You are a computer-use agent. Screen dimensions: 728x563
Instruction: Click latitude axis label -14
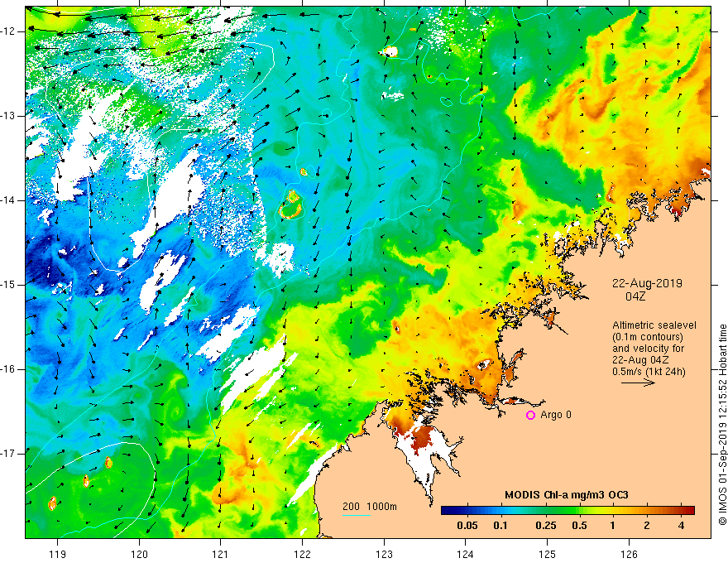pyautogui.click(x=9, y=200)
